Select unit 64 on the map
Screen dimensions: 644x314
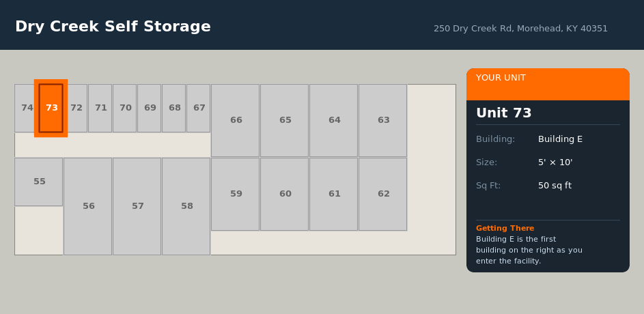(x=334, y=120)
